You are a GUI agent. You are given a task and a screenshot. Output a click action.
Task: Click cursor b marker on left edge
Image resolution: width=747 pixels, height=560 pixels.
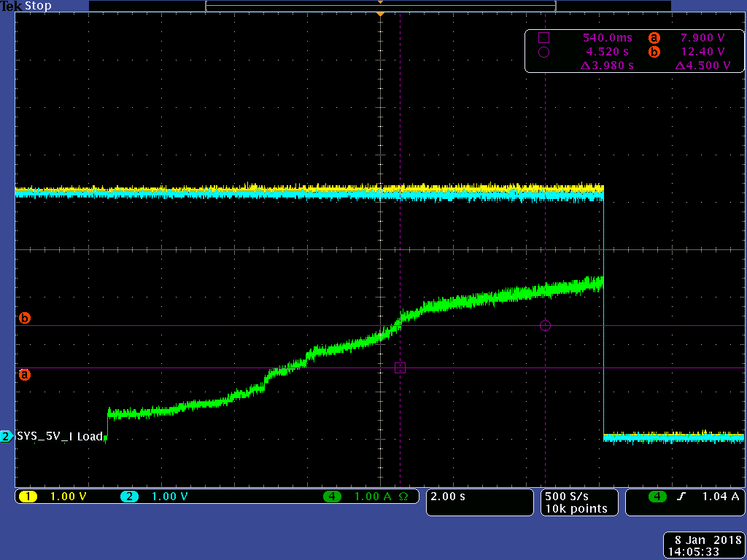point(24,318)
